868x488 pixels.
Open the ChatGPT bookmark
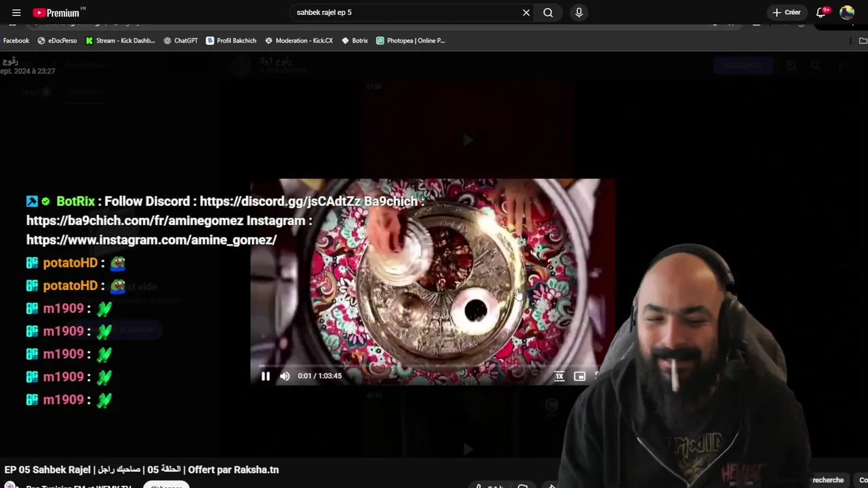(x=181, y=41)
